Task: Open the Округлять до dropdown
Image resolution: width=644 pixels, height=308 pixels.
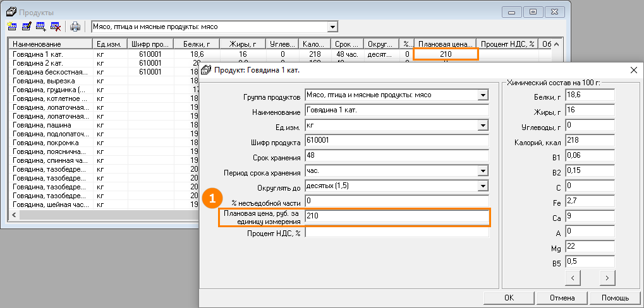Action: pos(483,186)
